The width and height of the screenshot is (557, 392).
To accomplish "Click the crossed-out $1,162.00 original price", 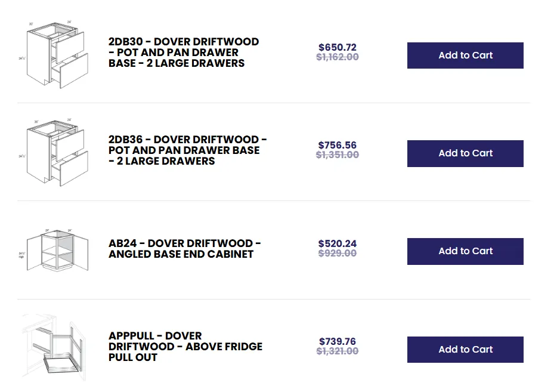I will click(338, 57).
